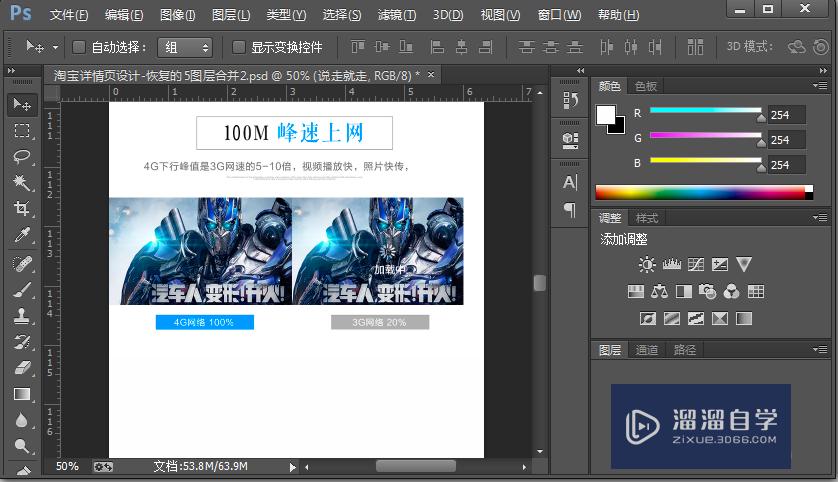Open the 图层(L) menu
Image resolution: width=838 pixels, height=482 pixels.
pyautogui.click(x=231, y=15)
